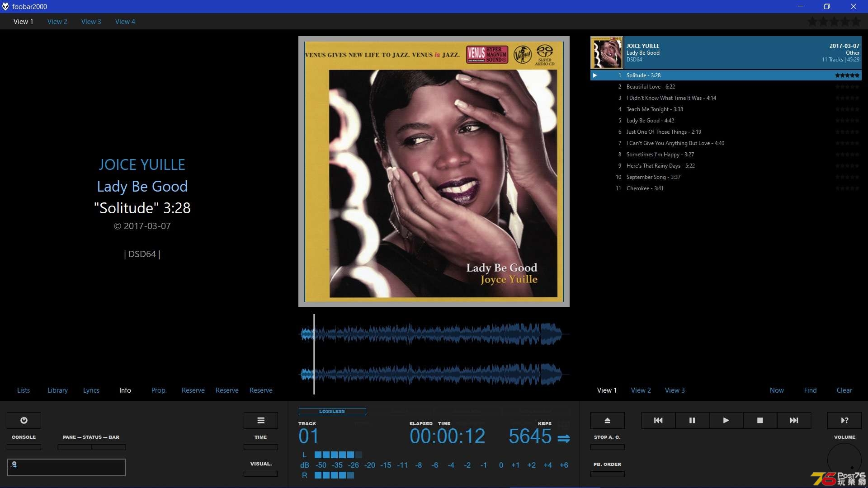The height and width of the screenshot is (488, 868).
Task: Toggle the STOP A. C. indicator bar
Action: click(x=608, y=447)
